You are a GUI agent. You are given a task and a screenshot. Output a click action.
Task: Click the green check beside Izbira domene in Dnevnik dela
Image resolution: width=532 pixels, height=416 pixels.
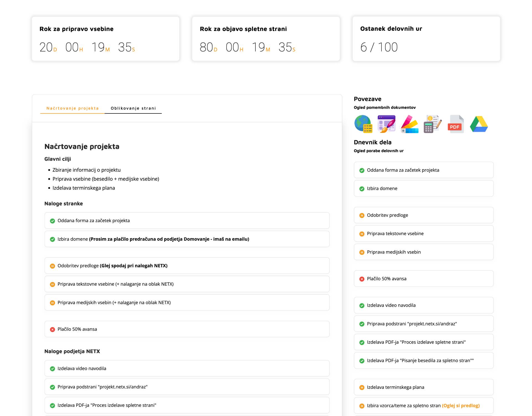[362, 189]
